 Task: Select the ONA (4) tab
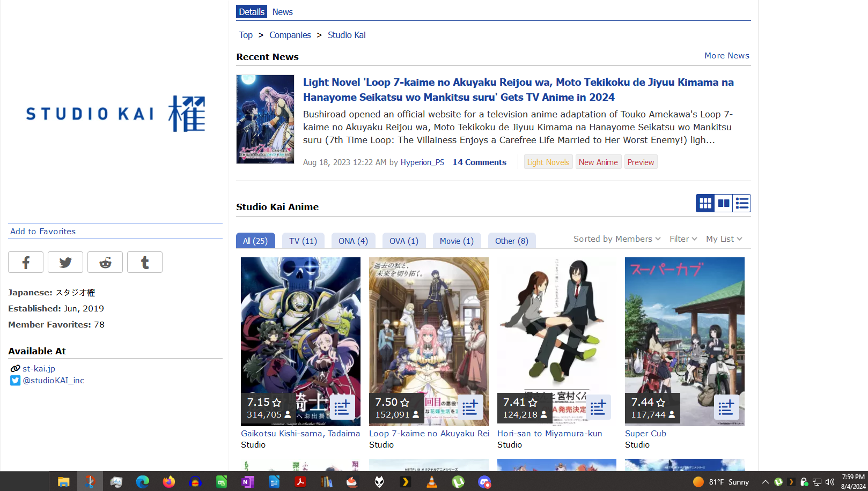click(353, 241)
